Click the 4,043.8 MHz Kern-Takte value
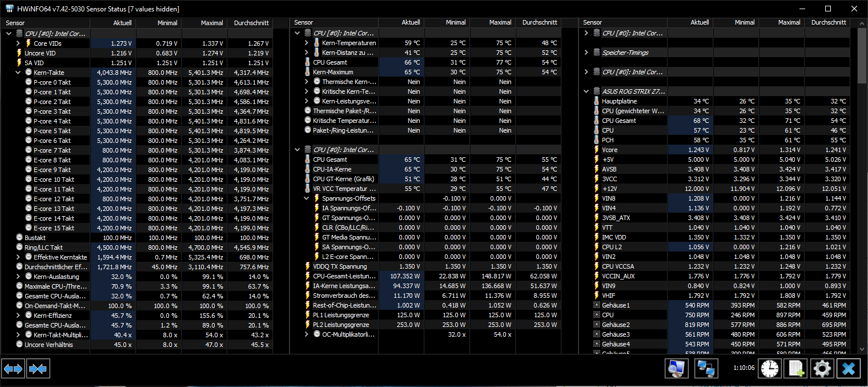Image resolution: width=868 pixels, height=387 pixels. pyautogui.click(x=115, y=73)
